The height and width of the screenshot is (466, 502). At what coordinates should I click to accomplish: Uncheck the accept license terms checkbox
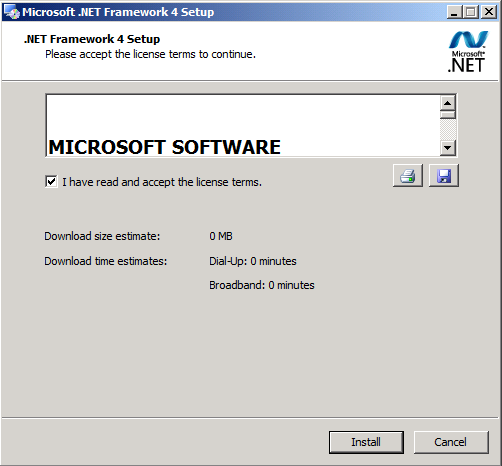[51, 182]
